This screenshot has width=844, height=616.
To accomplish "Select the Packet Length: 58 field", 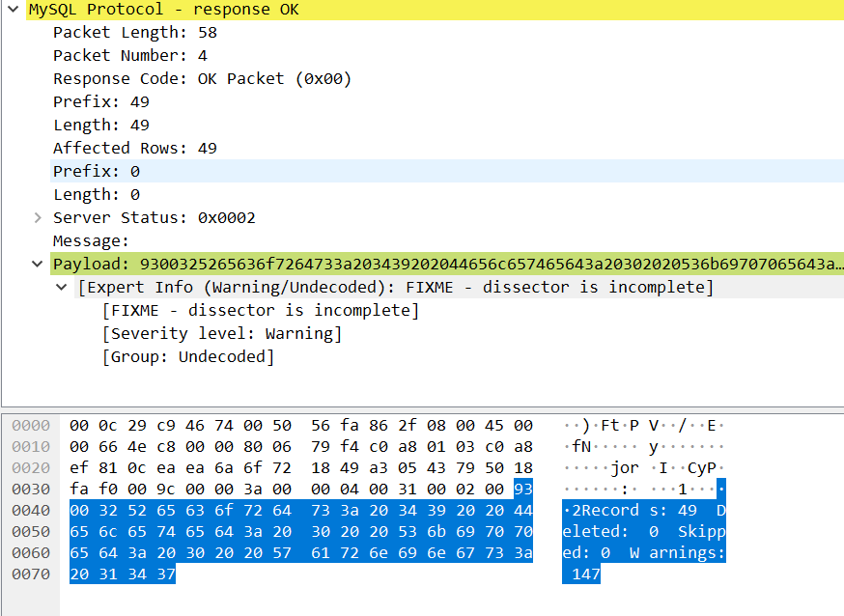I will (135, 33).
